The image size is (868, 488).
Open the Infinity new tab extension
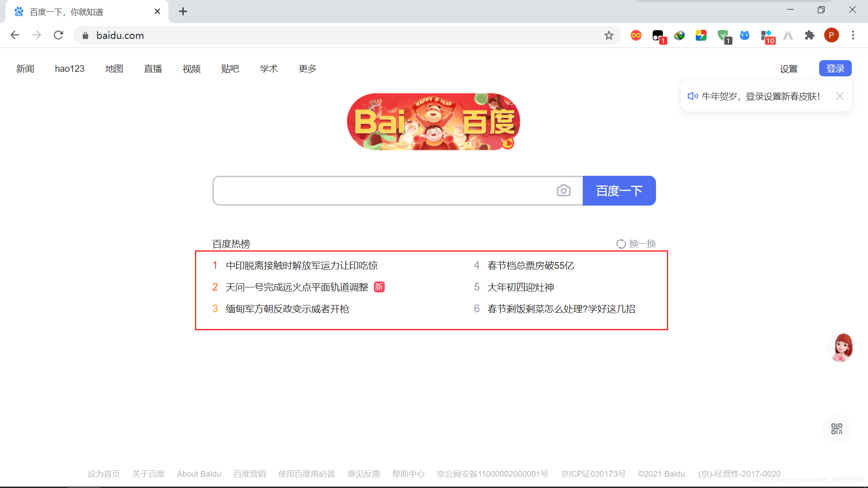[x=636, y=35]
